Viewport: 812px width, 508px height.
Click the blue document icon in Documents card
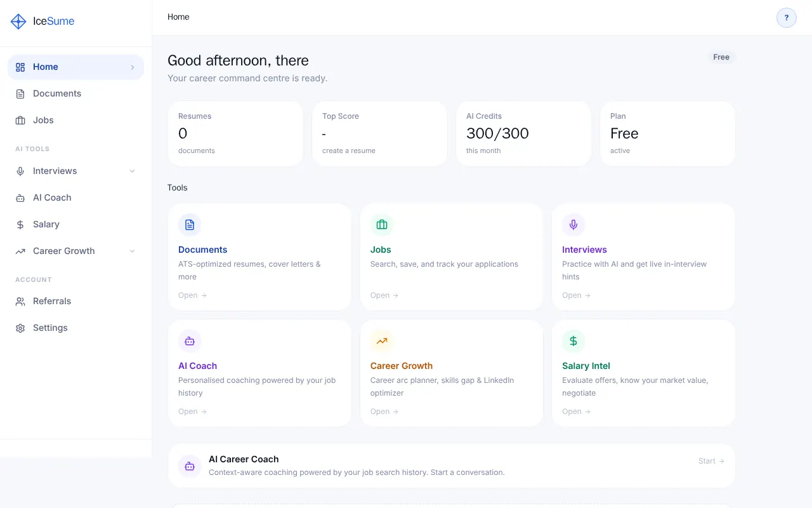click(x=190, y=225)
